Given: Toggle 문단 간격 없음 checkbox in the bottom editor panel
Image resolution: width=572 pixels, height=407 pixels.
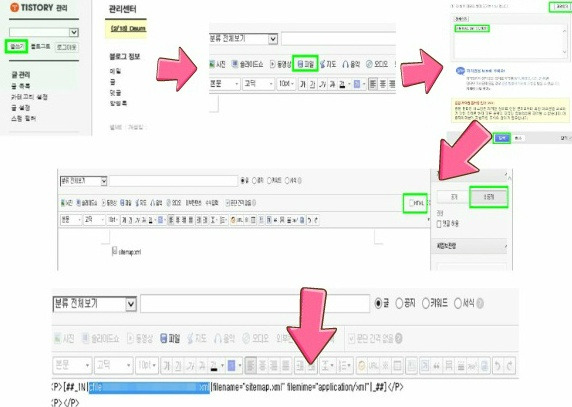Looking at the screenshot, I should (352, 338).
